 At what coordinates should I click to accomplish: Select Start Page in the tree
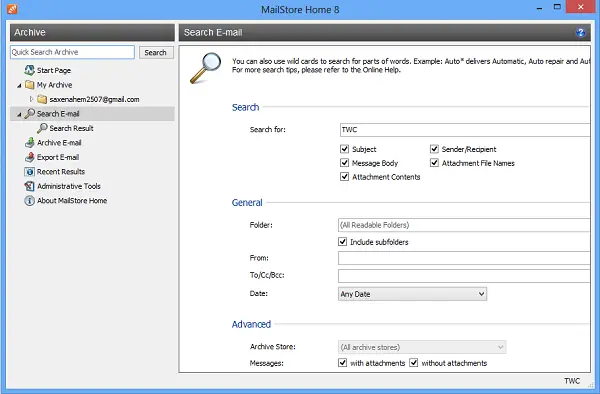(x=54, y=70)
